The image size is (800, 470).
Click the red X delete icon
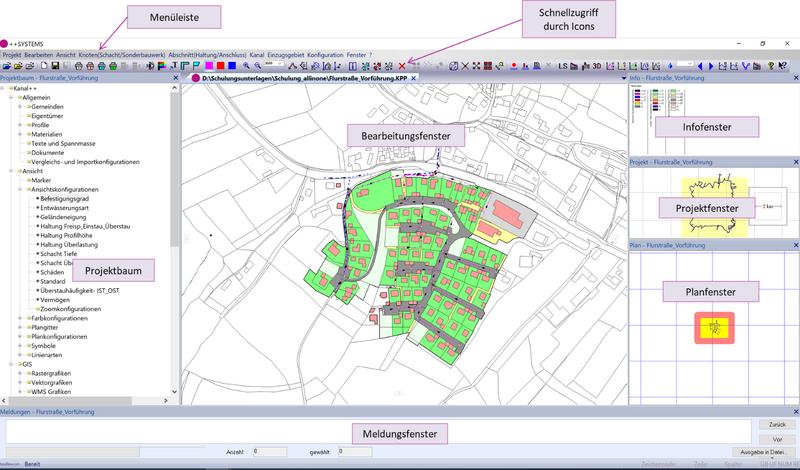[402, 66]
